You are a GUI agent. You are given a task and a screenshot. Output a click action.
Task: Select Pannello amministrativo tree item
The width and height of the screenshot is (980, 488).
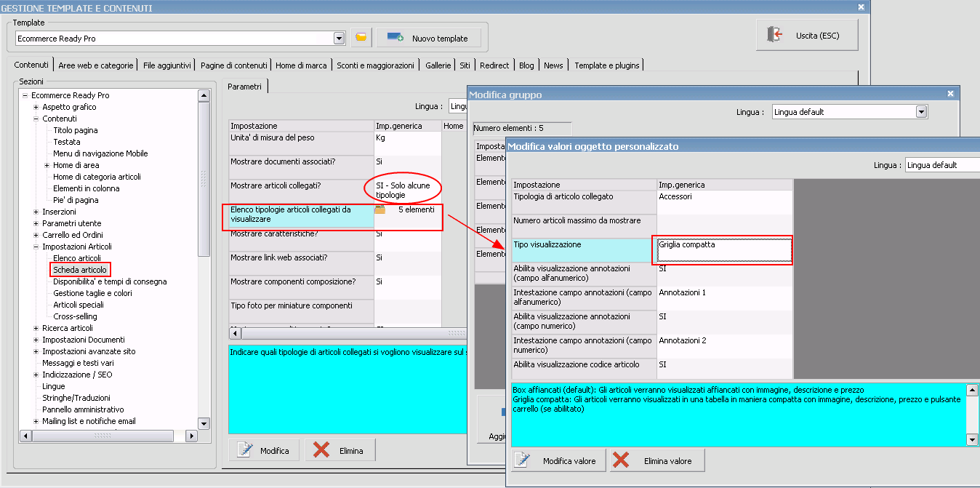pyautogui.click(x=83, y=409)
